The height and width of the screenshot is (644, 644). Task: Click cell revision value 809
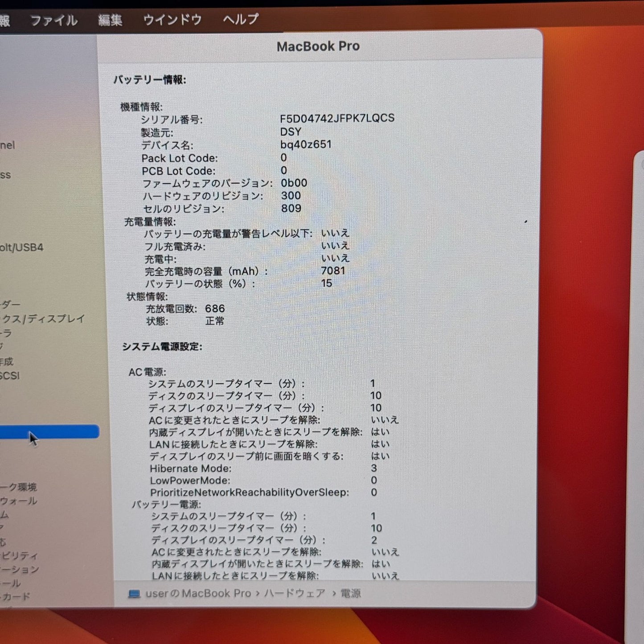(x=291, y=208)
